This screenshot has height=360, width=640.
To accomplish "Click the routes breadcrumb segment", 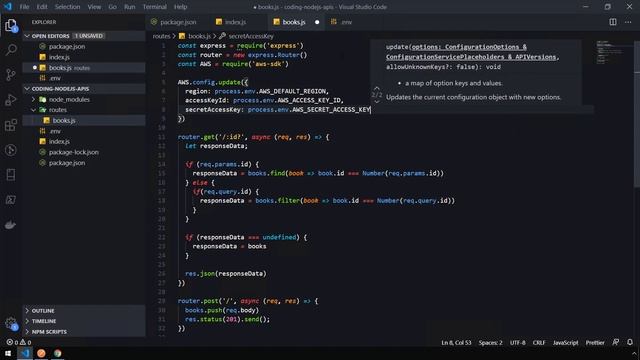I will point(161,36).
